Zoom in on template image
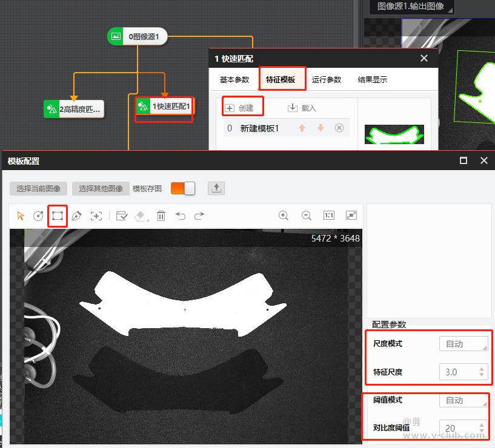The image size is (495, 448). 284,216
